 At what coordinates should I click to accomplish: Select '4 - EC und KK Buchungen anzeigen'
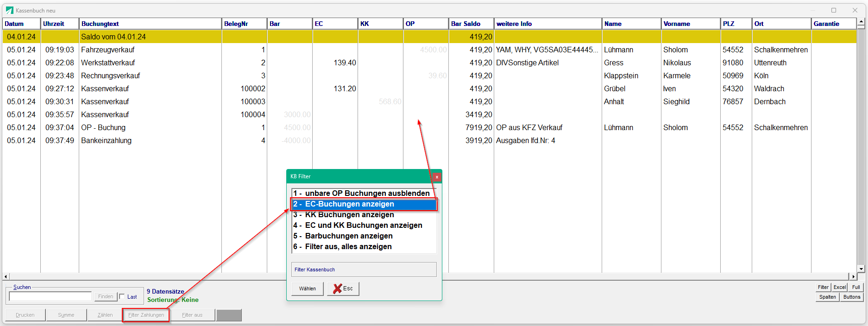pyautogui.click(x=364, y=225)
